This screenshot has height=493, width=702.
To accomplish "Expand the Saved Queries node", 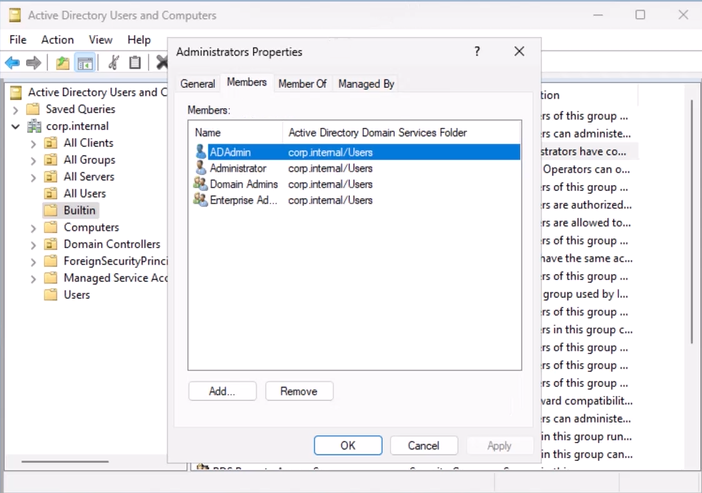I will (16, 110).
